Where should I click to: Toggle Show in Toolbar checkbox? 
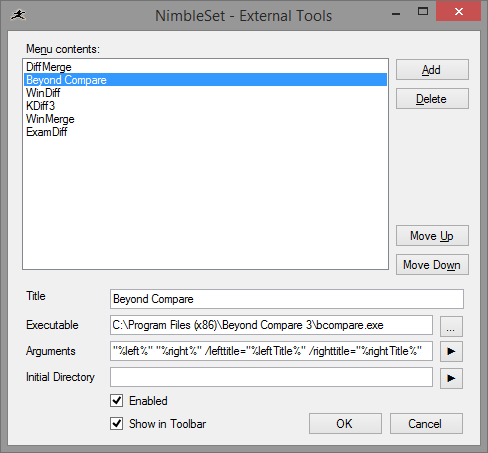[x=116, y=424]
